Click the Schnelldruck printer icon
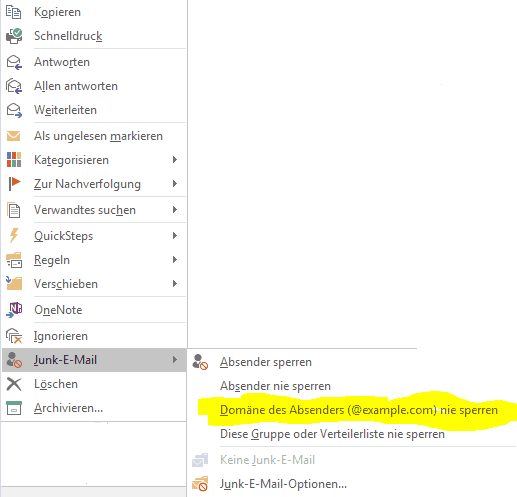The image size is (517, 497). 14,36
